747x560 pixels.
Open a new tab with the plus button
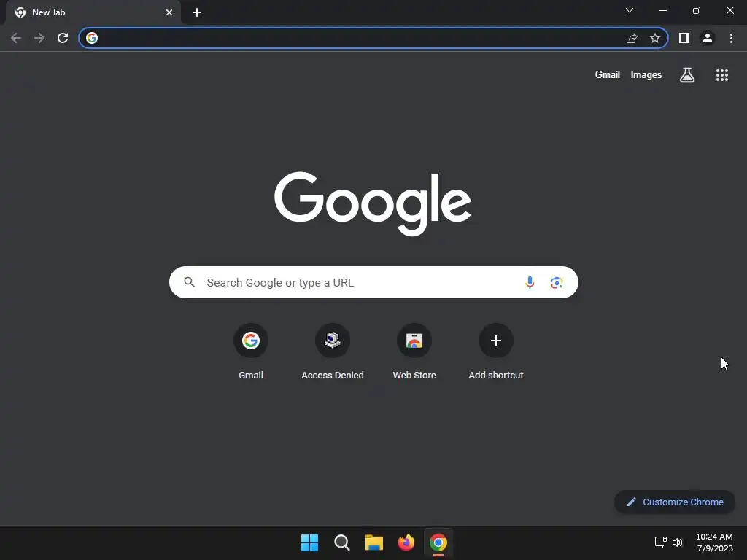pyautogui.click(x=197, y=12)
